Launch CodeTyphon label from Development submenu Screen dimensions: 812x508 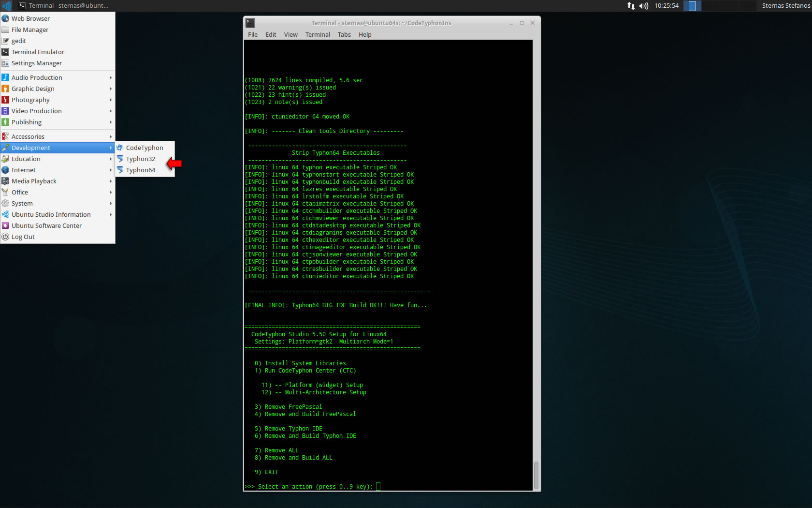pos(145,148)
